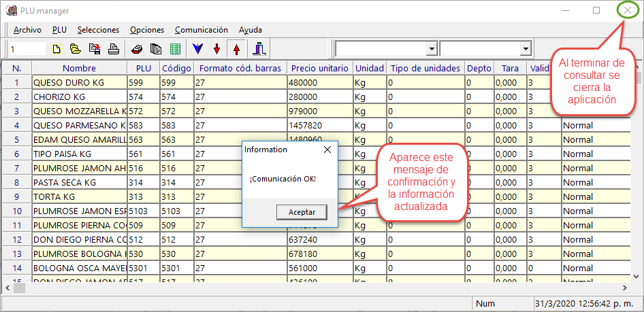This screenshot has width=644, height=312.
Task: Close the Information dialog with X
Action: point(327,150)
